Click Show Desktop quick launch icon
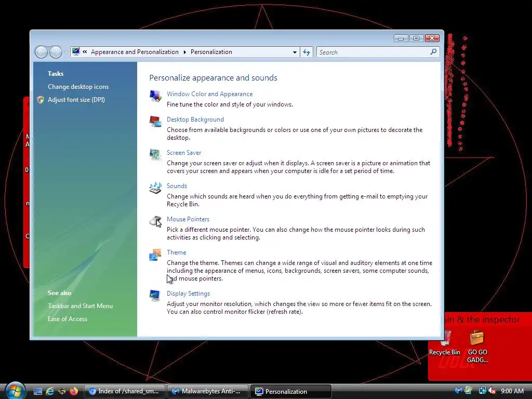The height and width of the screenshot is (399, 532). [x=37, y=392]
